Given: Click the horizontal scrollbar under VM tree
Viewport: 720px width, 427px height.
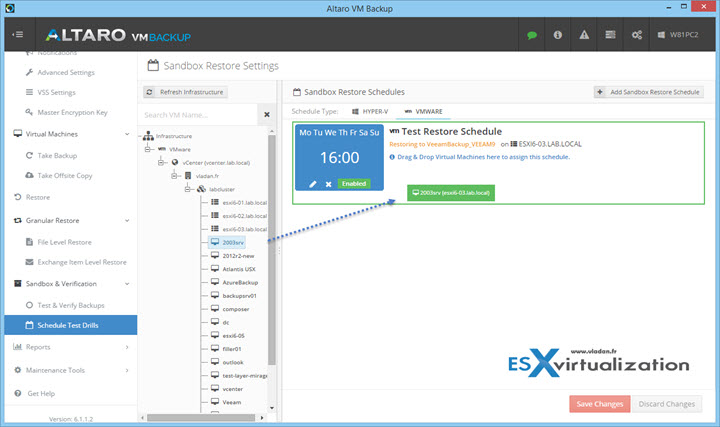Looking at the screenshot, I should coord(201,418).
